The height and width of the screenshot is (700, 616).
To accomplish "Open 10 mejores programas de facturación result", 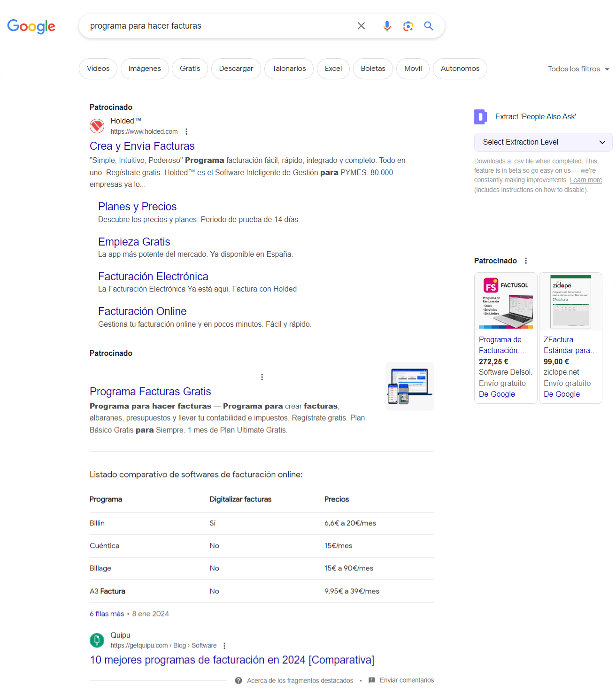I will 232,660.
